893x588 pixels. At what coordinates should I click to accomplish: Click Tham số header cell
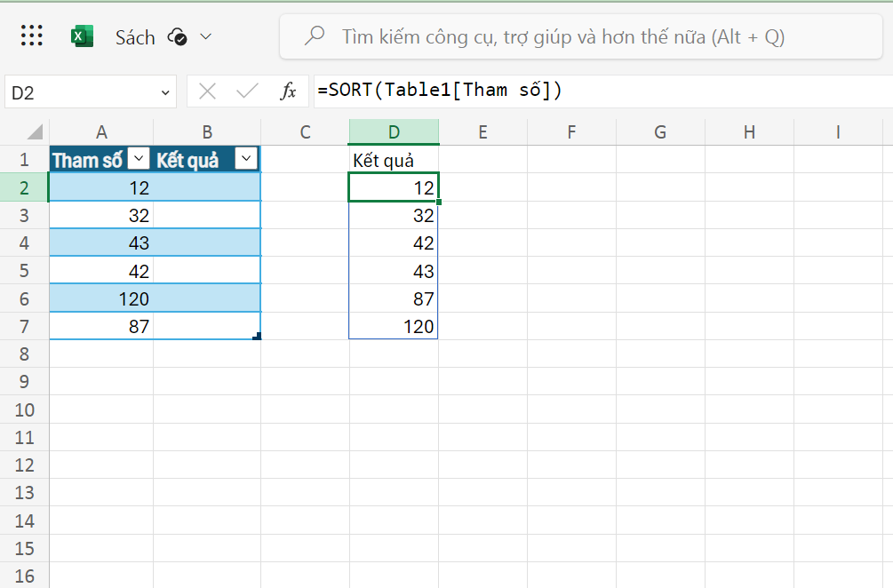pos(101,159)
